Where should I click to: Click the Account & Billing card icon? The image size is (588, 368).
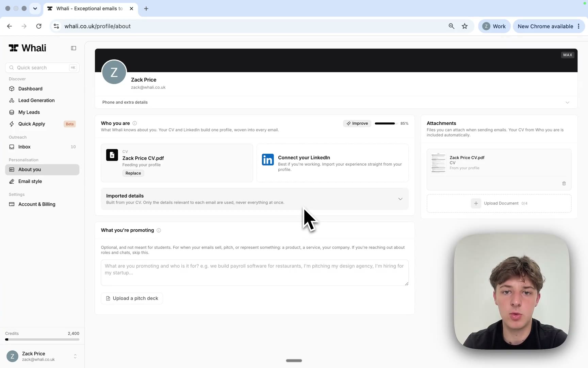12,204
